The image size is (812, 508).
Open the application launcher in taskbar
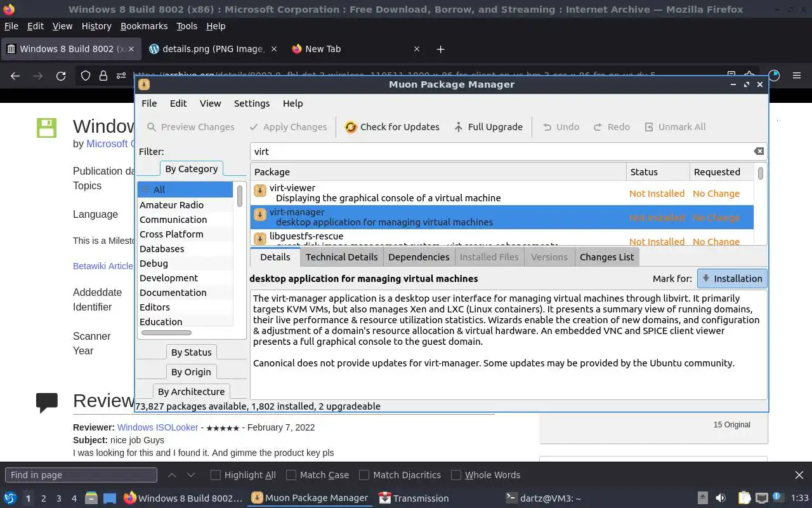(x=10, y=498)
